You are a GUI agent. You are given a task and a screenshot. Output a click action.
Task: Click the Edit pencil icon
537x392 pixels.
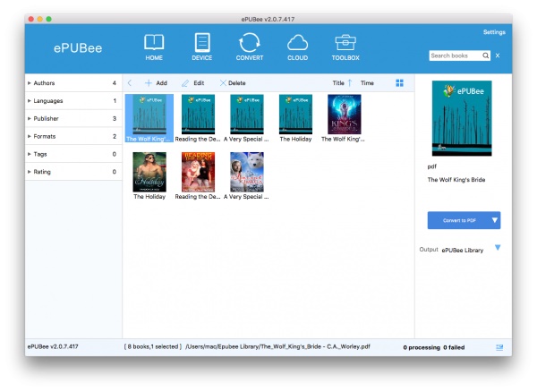(x=185, y=83)
